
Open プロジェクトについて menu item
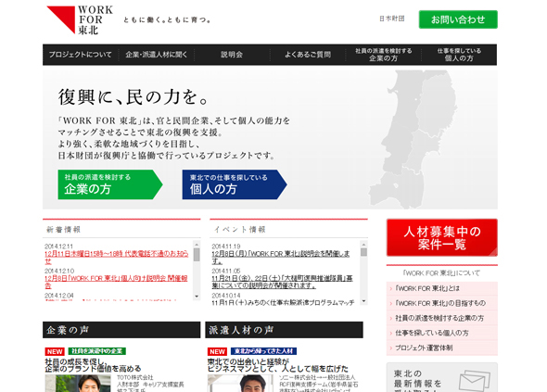[x=81, y=55]
